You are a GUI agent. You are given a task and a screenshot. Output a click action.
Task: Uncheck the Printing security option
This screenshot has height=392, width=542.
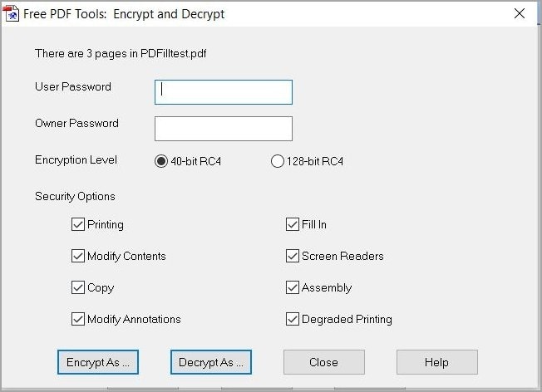coord(78,224)
